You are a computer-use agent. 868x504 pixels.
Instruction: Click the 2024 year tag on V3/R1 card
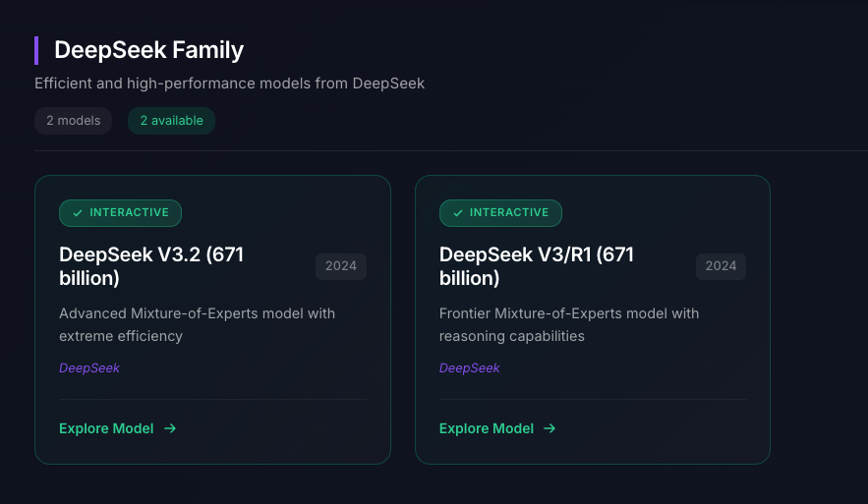coord(721,266)
